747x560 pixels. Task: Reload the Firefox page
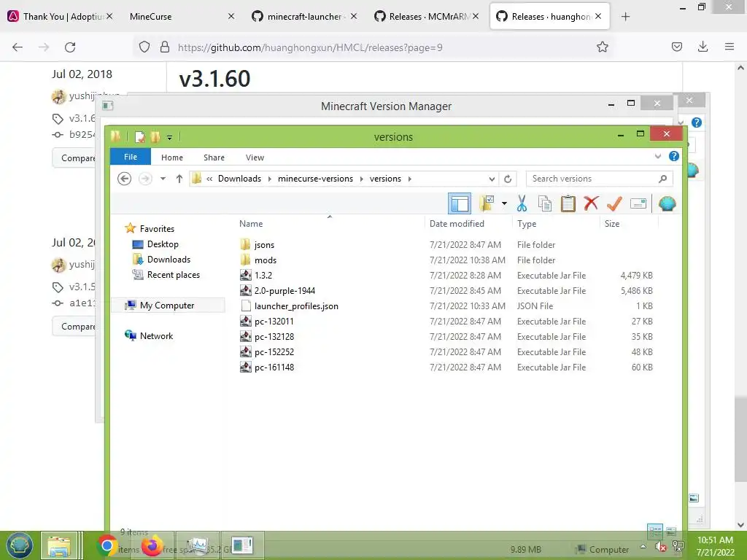click(70, 47)
